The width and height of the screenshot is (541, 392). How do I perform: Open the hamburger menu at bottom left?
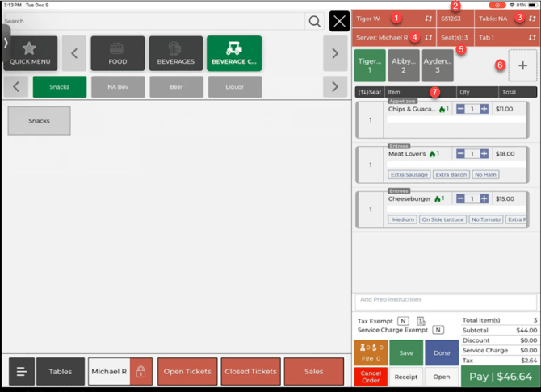[x=21, y=372]
